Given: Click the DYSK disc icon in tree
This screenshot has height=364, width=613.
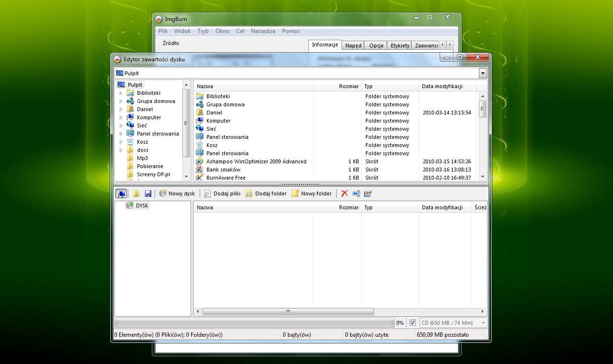Looking at the screenshot, I should click(x=129, y=205).
